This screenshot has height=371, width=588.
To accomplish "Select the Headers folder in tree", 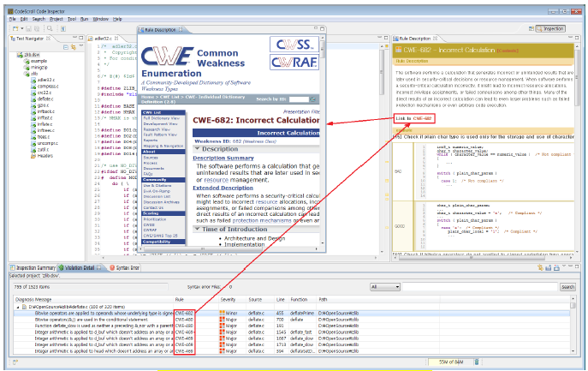I will [45, 156].
